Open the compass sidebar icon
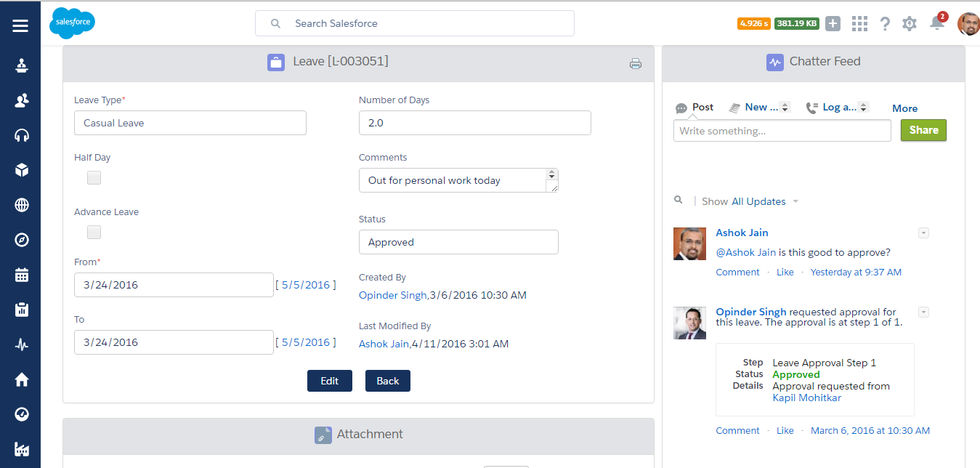 [x=22, y=240]
